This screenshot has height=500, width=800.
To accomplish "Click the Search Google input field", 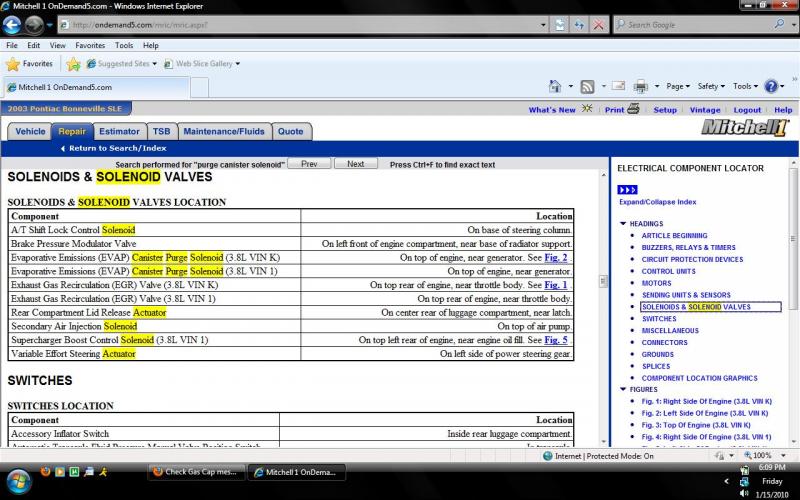I will click(x=690, y=24).
